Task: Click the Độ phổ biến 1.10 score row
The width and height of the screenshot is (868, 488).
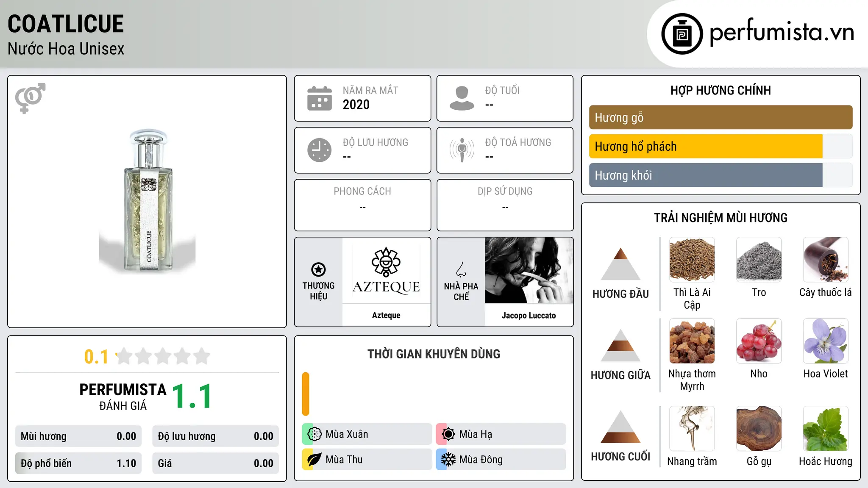Action: [x=78, y=463]
